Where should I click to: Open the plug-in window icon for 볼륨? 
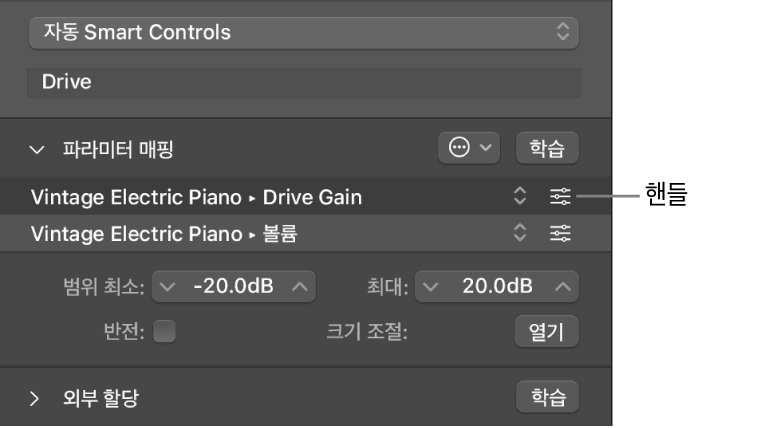tap(561, 234)
